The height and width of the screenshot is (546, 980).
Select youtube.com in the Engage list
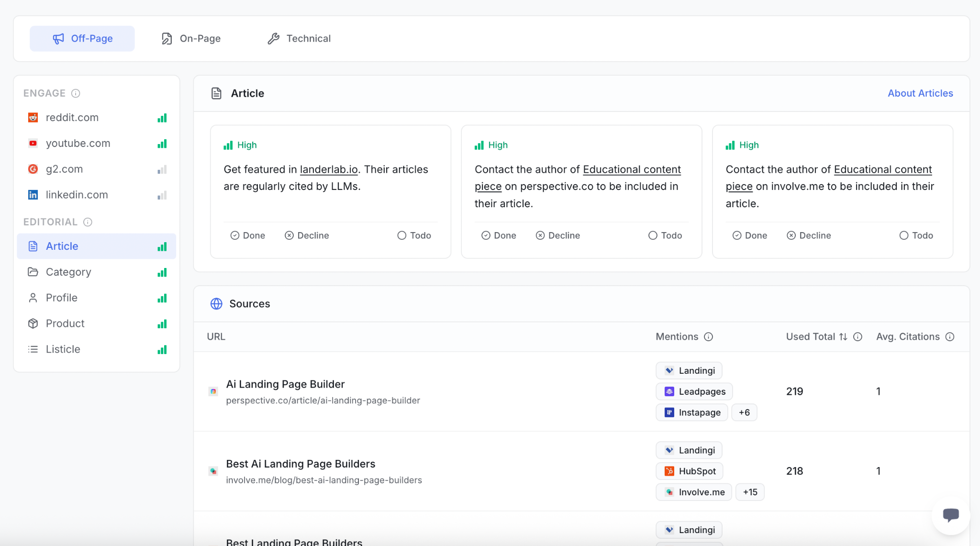97,144
